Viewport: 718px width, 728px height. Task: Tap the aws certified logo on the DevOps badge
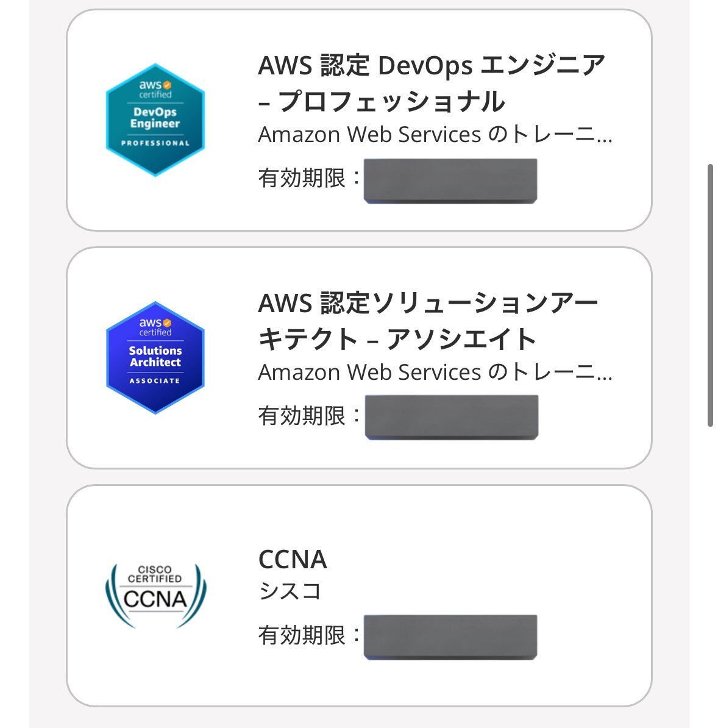pyautogui.click(x=155, y=90)
